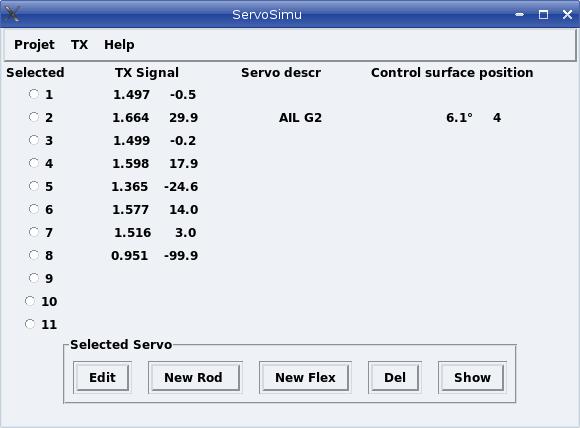The width and height of the screenshot is (580, 428).
Task: Click the X window icon in title bar
Action: point(12,14)
